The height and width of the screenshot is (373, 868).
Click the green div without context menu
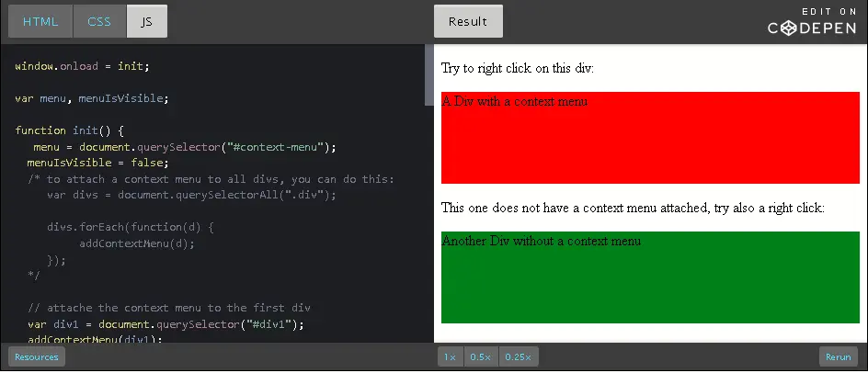tap(650, 277)
